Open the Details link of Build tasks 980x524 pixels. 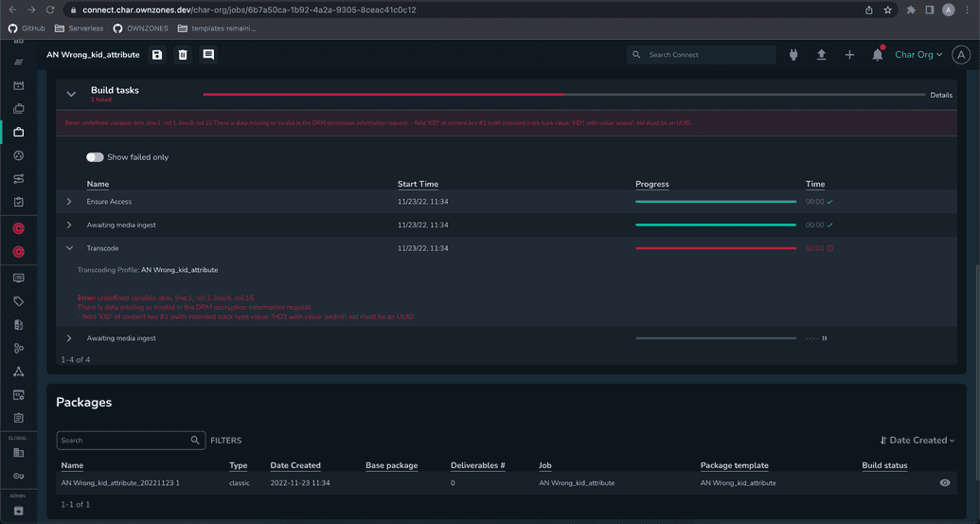pyautogui.click(x=940, y=95)
